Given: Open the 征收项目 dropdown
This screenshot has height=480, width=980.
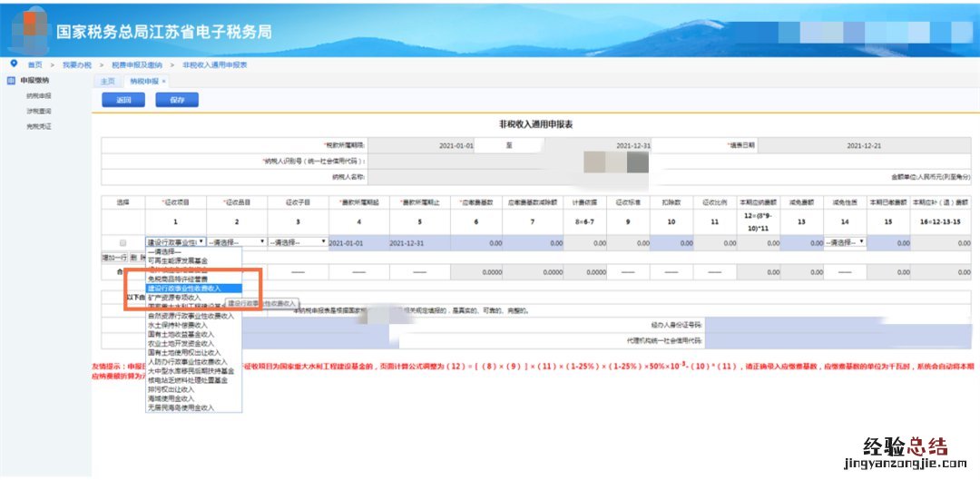Looking at the screenshot, I should [x=193, y=243].
